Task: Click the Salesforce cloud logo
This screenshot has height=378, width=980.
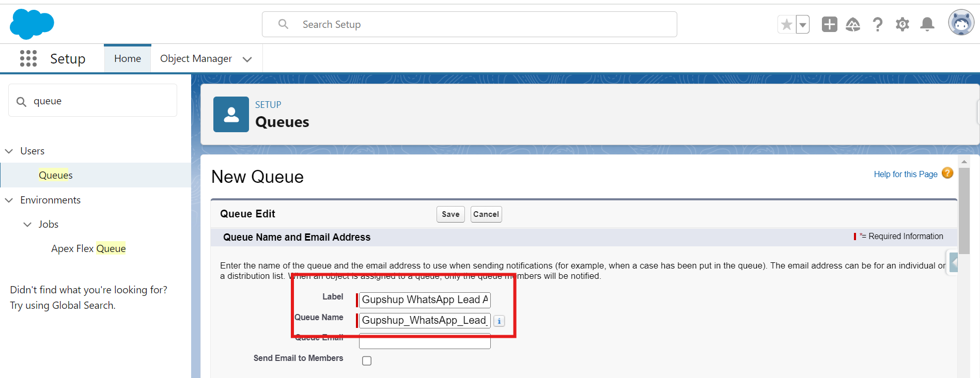Action: point(32,24)
